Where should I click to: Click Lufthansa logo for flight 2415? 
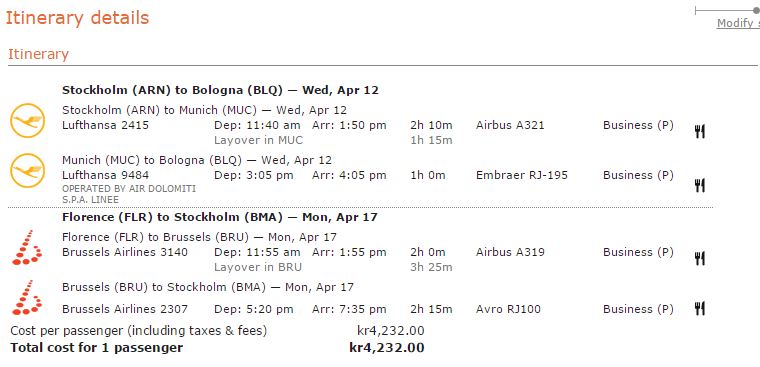pyautogui.click(x=28, y=120)
